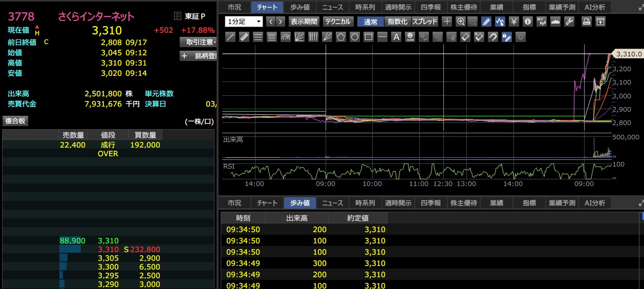Open upper ニュース tab
Viewport: 644px width, 289px height.
tap(333, 7)
